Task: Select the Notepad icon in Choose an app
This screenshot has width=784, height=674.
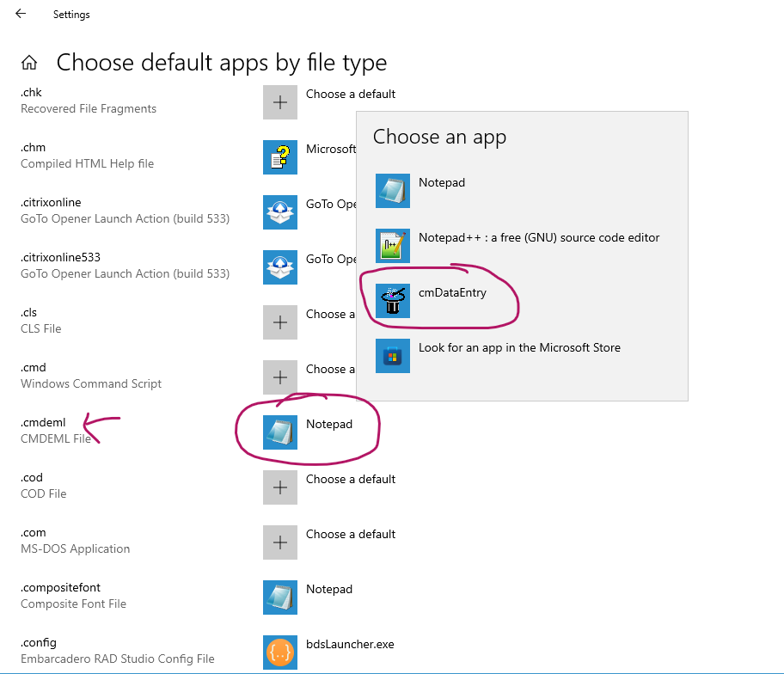Action: [393, 191]
